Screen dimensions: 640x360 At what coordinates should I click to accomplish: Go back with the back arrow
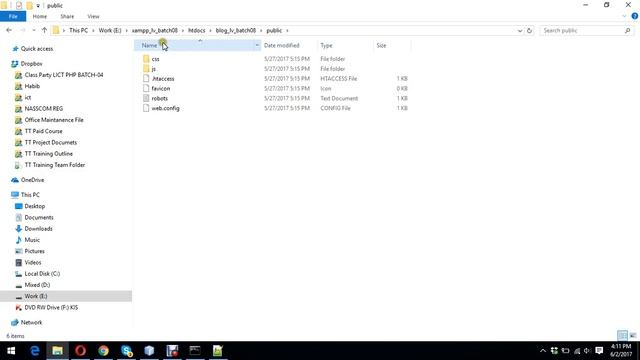pos(9,30)
